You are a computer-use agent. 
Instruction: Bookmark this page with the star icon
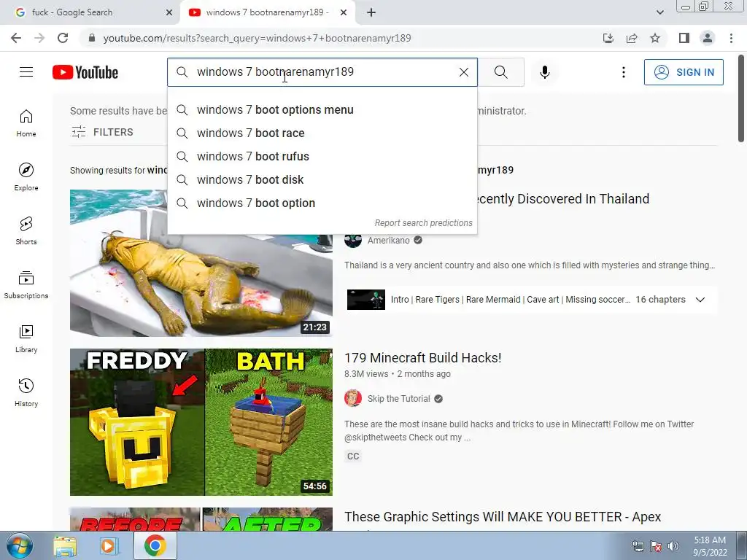tap(655, 38)
